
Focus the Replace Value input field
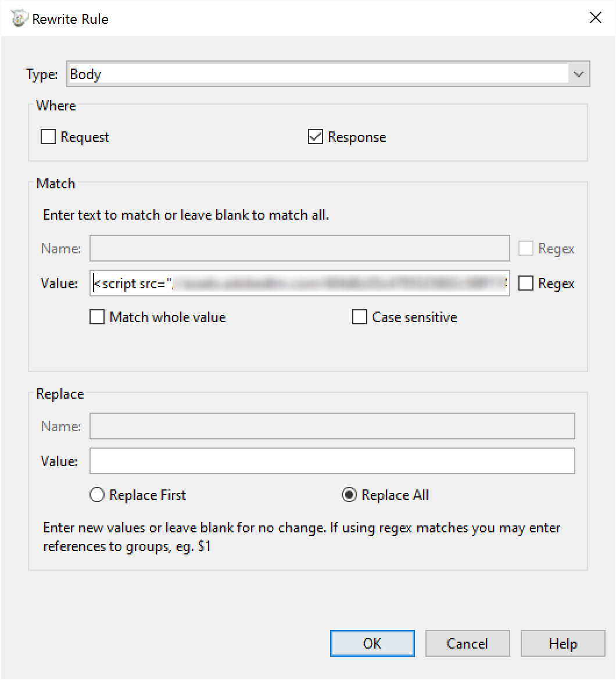click(332, 461)
